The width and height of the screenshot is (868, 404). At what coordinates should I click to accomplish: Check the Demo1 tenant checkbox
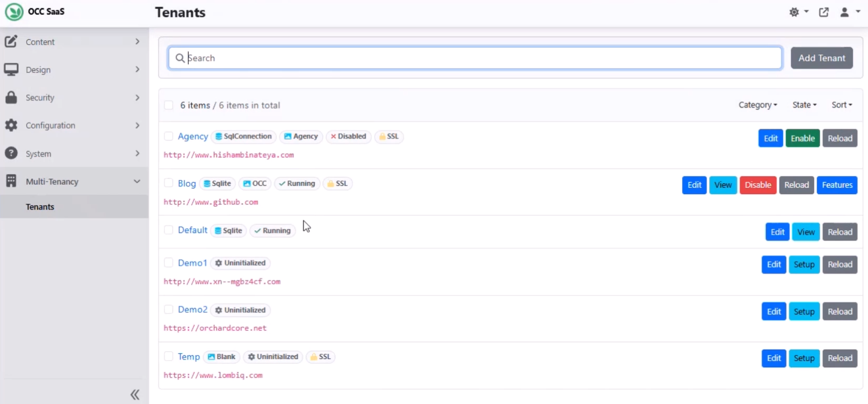click(169, 263)
